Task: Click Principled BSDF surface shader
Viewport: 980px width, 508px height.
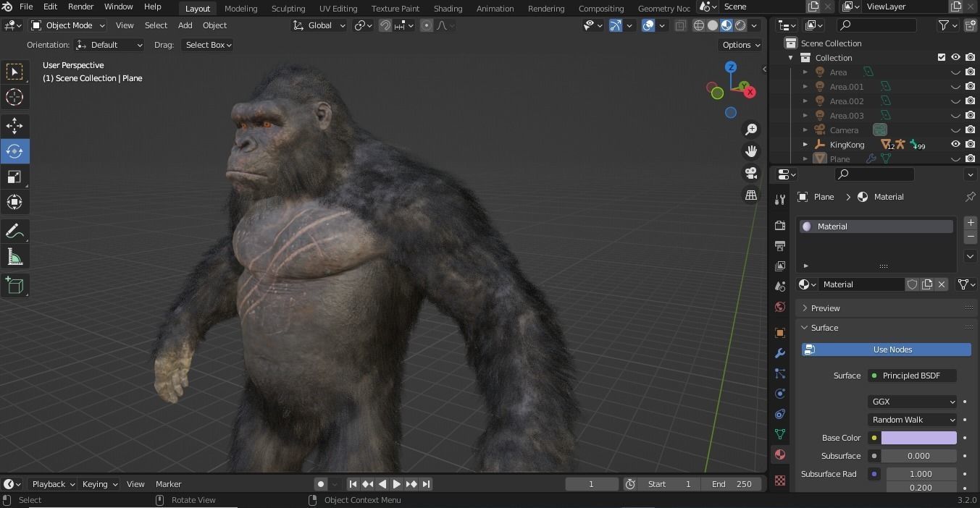Action: click(912, 376)
